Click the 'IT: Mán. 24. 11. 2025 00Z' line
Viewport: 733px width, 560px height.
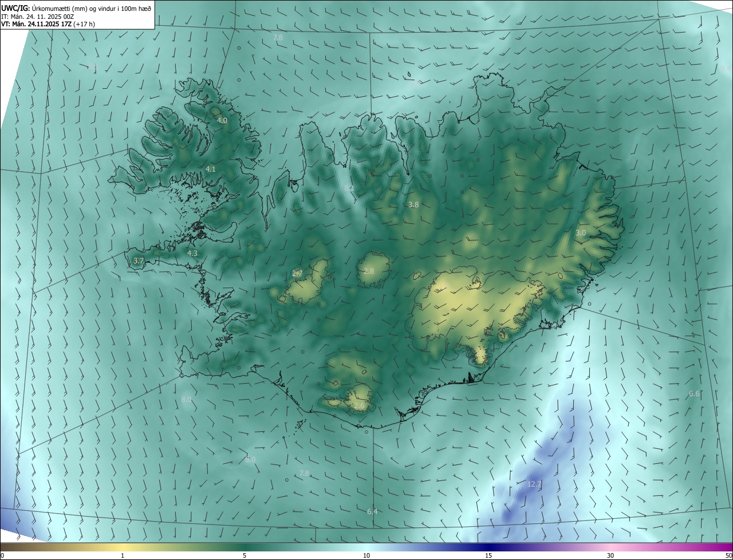(x=39, y=16)
